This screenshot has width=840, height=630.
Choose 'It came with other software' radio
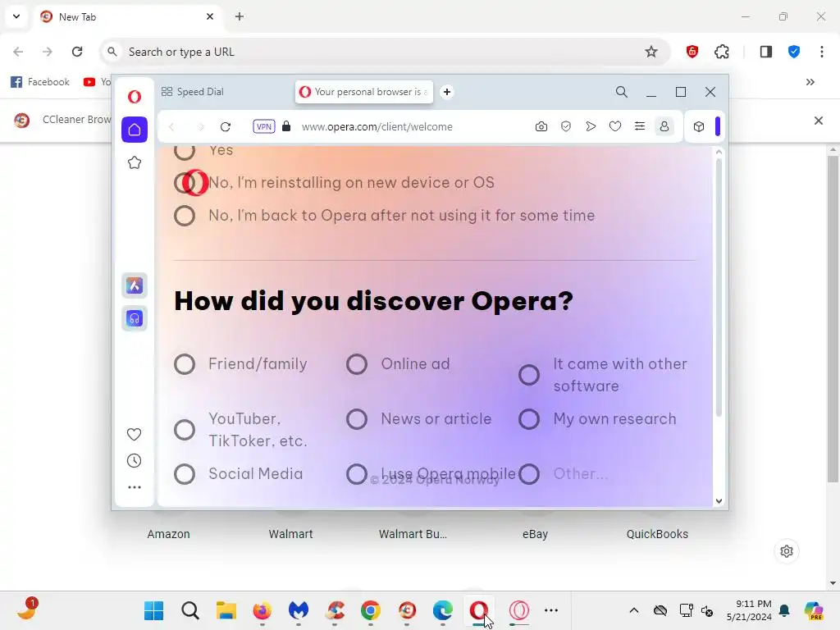coord(529,375)
